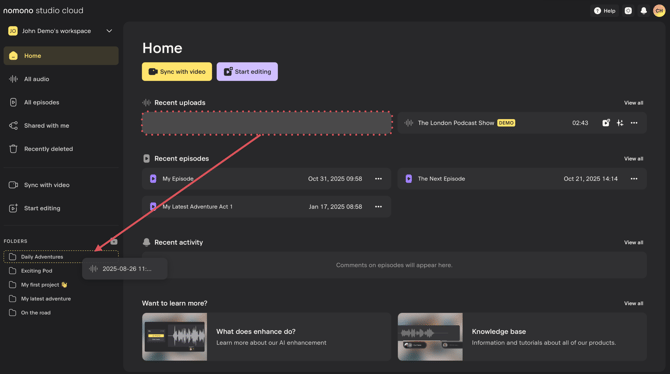
Task: Click the yellow Sync with video button
Action: (x=177, y=71)
